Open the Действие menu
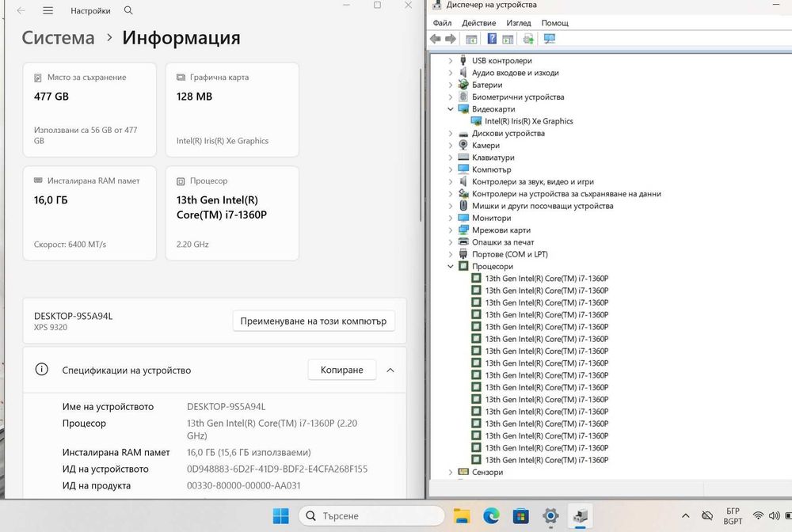The height and width of the screenshot is (532, 792). (x=479, y=23)
